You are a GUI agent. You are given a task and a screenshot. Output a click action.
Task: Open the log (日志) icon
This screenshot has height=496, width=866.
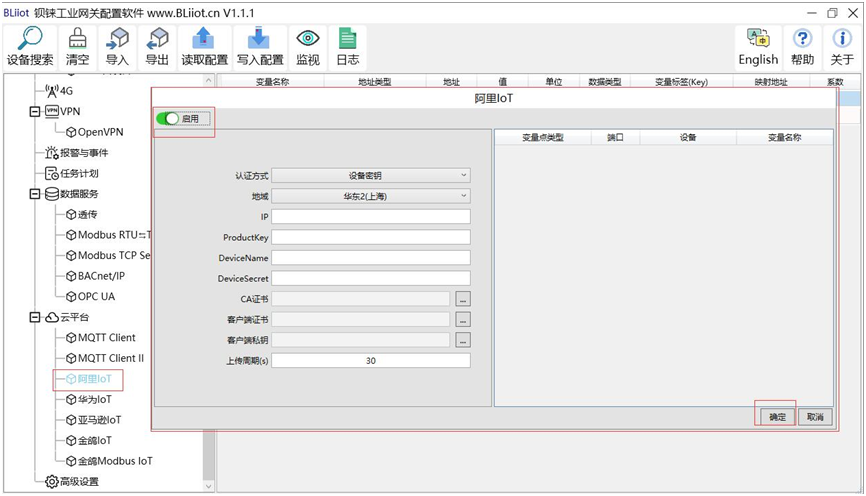click(x=347, y=47)
